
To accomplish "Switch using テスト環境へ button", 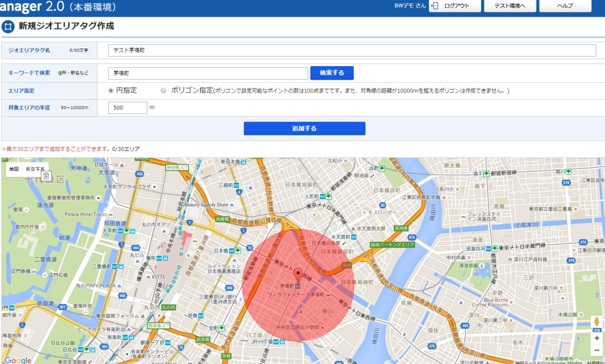I will coord(510,6).
